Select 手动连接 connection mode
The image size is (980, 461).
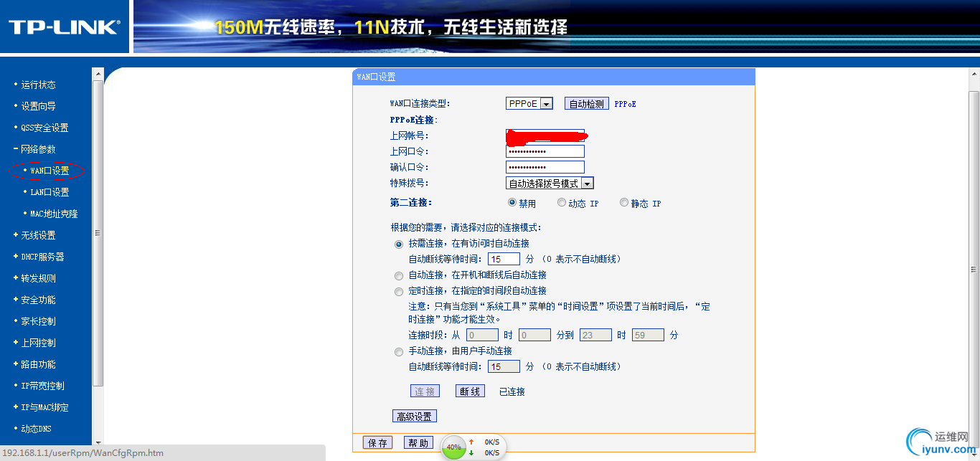click(x=399, y=351)
